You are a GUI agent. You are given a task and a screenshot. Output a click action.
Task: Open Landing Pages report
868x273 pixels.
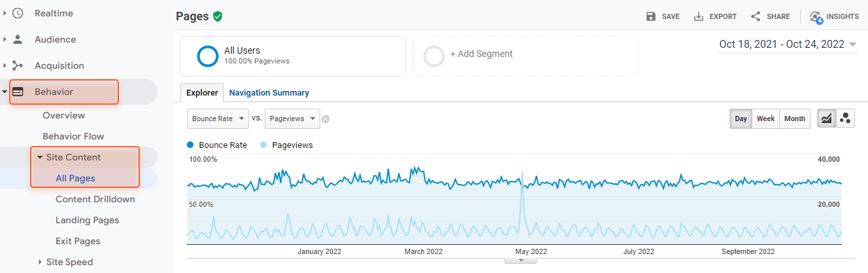(87, 220)
